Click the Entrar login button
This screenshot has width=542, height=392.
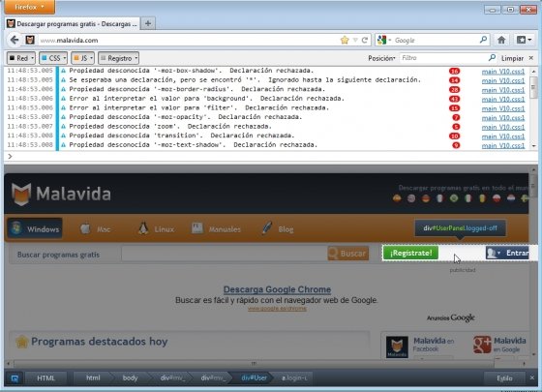[x=507, y=253]
